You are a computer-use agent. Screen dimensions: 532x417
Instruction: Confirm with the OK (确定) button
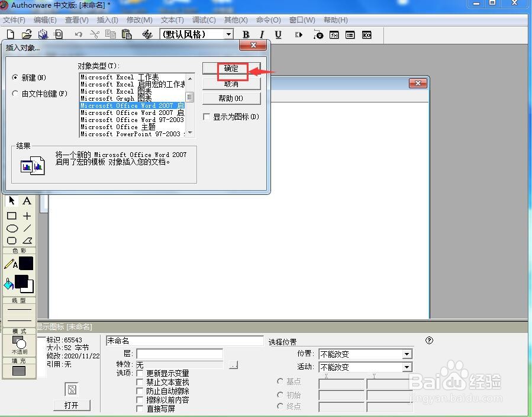click(x=231, y=68)
